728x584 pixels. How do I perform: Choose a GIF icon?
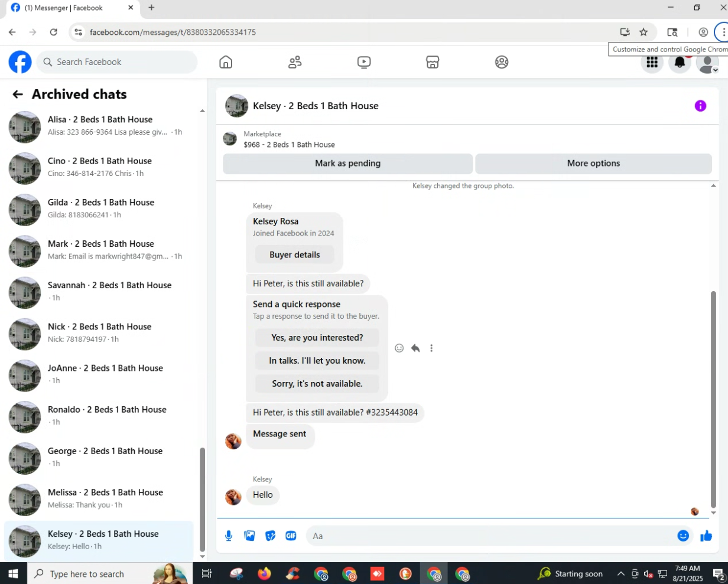pos(291,536)
